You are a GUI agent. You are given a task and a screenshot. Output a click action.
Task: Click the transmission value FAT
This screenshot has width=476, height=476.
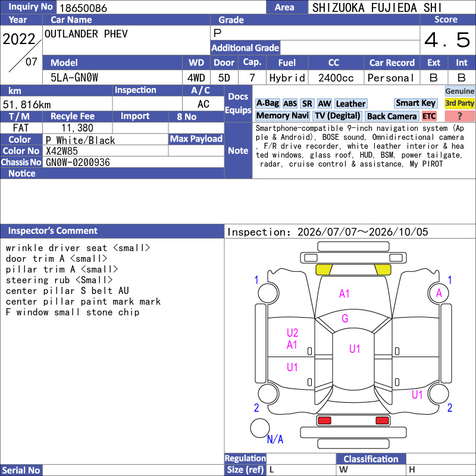click(21, 128)
